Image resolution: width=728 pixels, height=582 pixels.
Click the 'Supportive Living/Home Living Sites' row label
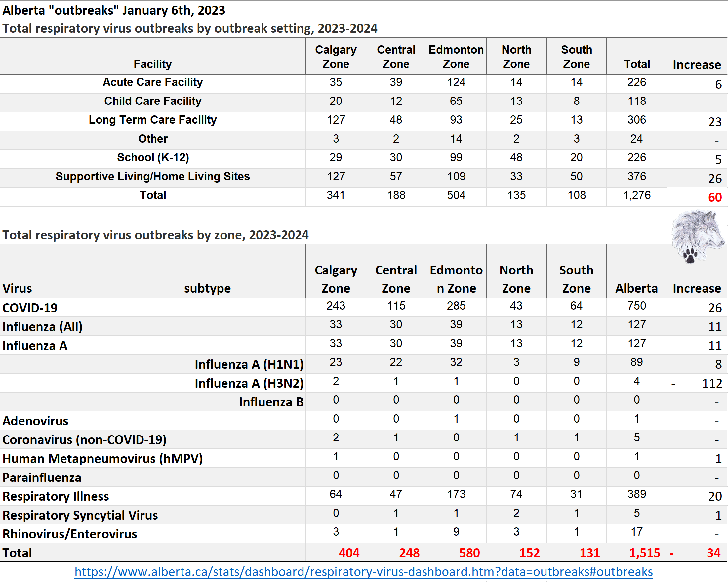coord(153,177)
